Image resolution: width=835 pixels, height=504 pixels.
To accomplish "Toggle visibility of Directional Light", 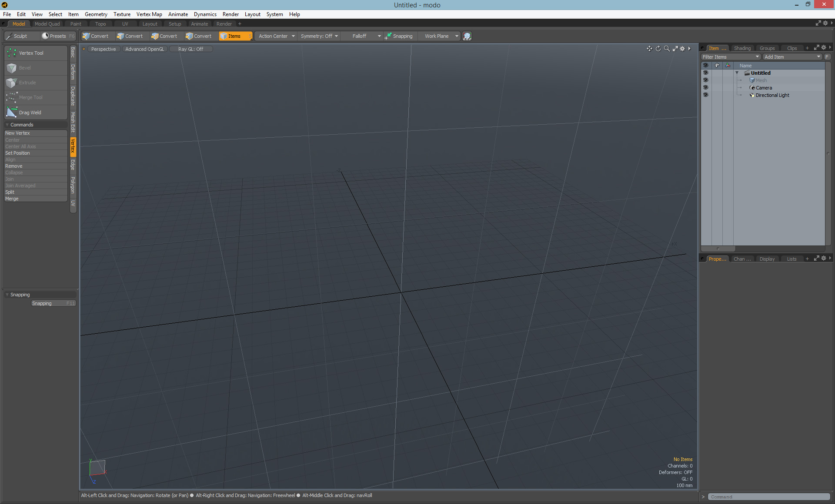I will click(705, 95).
